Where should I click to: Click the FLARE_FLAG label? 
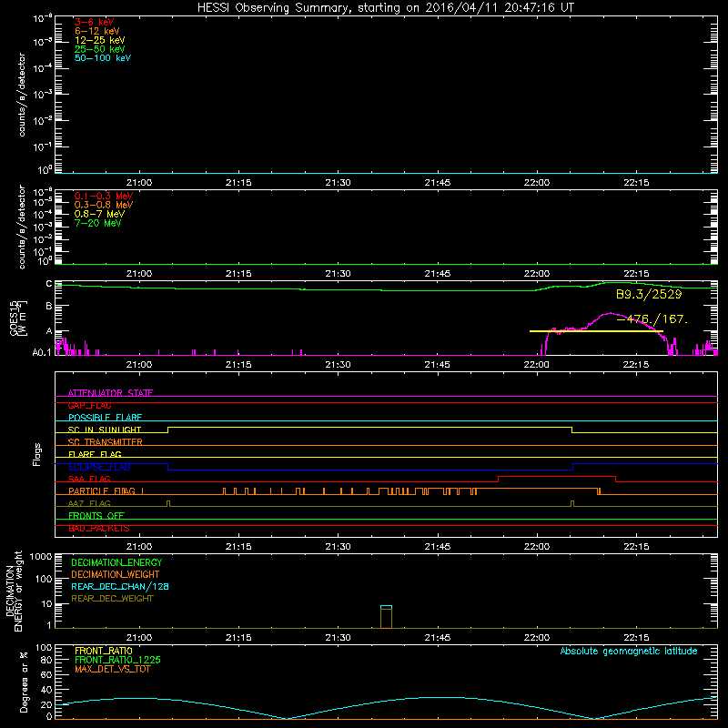tap(95, 454)
